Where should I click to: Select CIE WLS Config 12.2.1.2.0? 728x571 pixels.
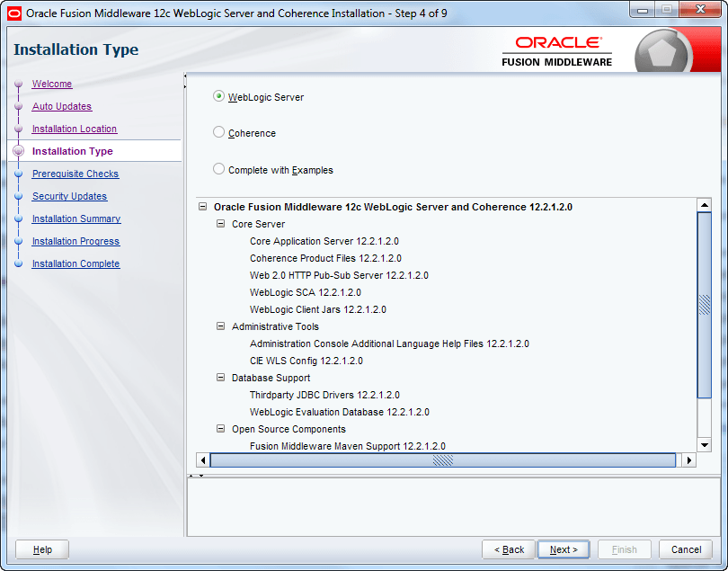[306, 361]
